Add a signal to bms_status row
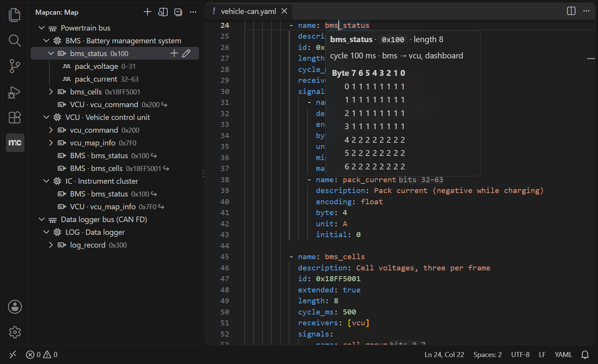Screen dimensions: 598x364 coord(174,53)
